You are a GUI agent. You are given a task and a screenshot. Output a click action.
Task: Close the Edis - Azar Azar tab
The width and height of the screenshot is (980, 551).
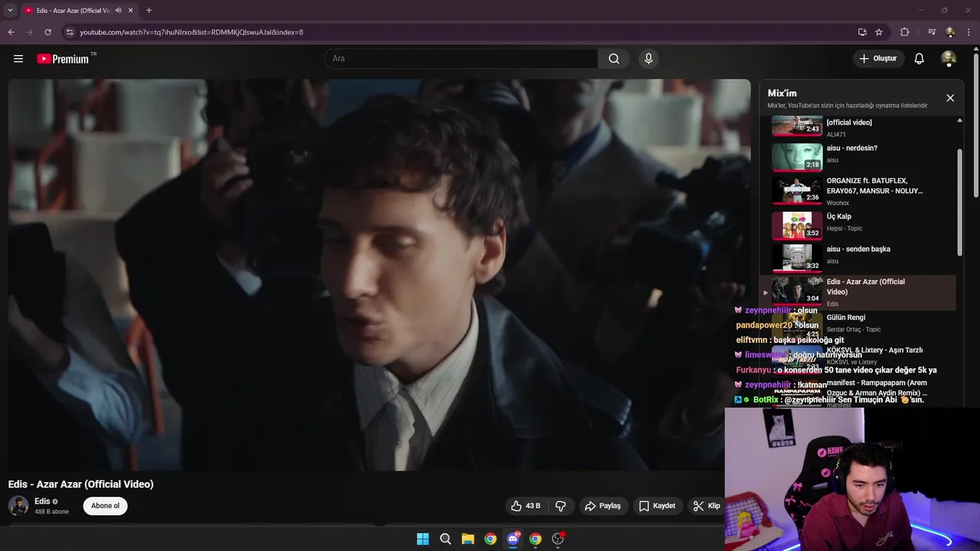click(131, 11)
